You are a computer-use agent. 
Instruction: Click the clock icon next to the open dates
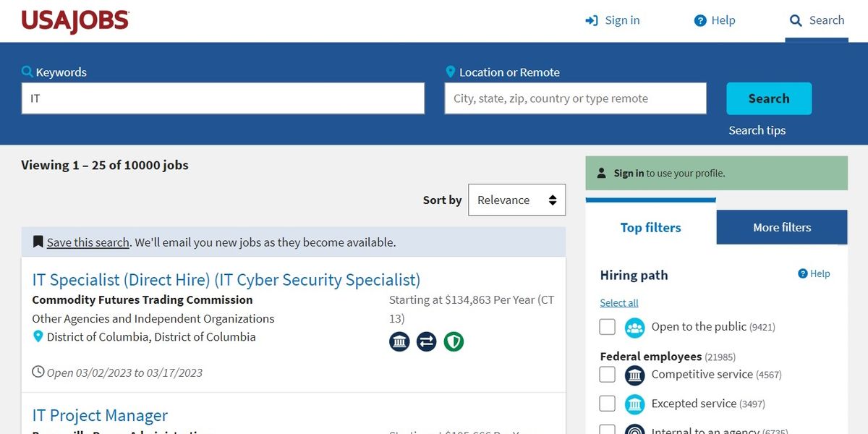click(x=37, y=371)
